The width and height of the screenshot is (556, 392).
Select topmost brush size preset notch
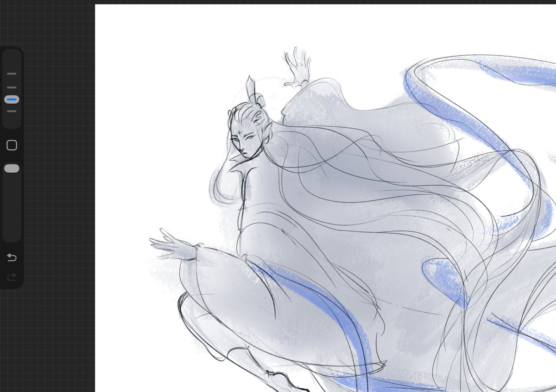tap(12, 74)
